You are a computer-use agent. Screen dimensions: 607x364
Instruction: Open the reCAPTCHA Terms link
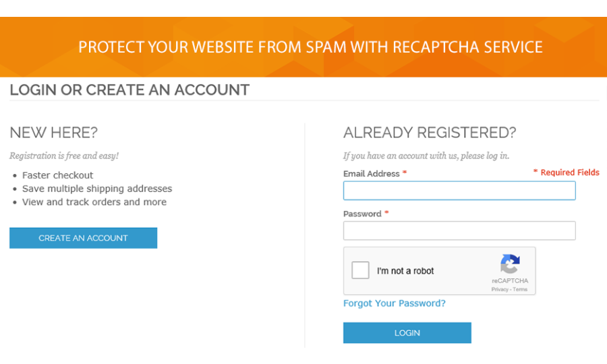[520, 289]
